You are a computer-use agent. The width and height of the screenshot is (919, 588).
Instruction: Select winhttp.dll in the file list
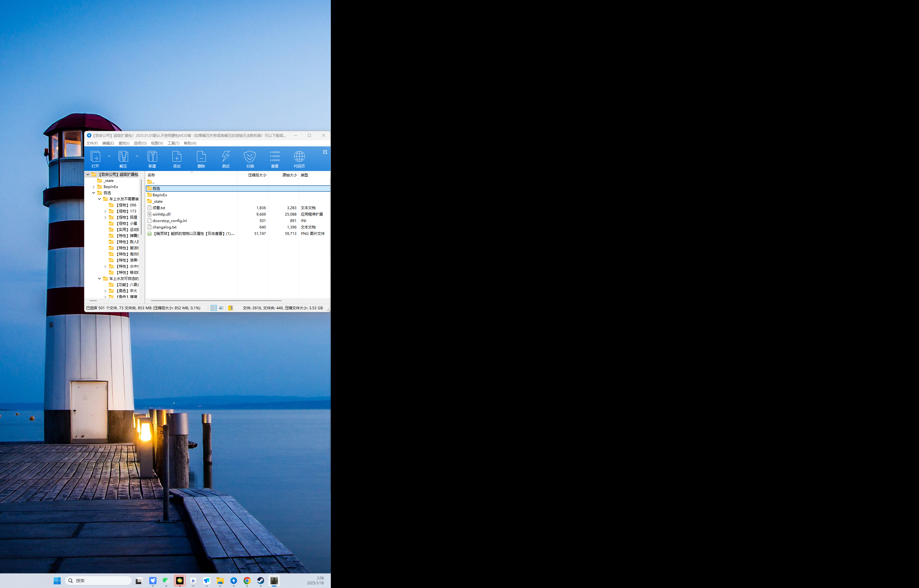161,214
